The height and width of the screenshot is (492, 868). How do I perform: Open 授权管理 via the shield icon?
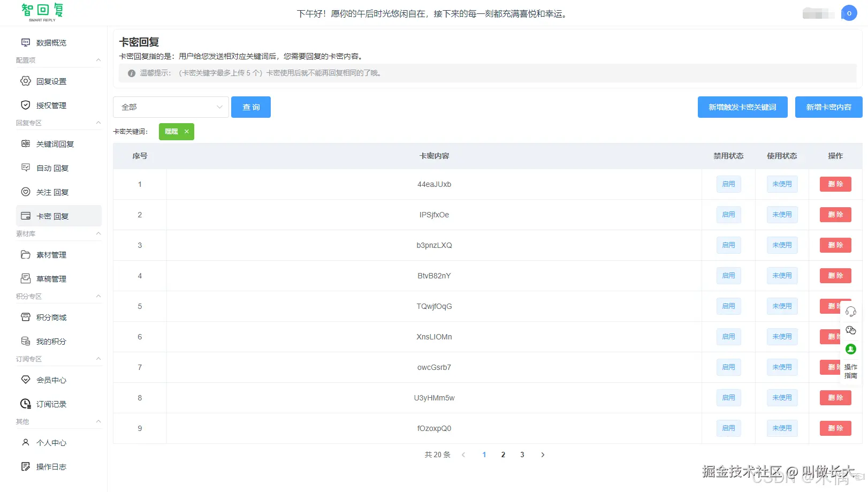click(x=25, y=105)
